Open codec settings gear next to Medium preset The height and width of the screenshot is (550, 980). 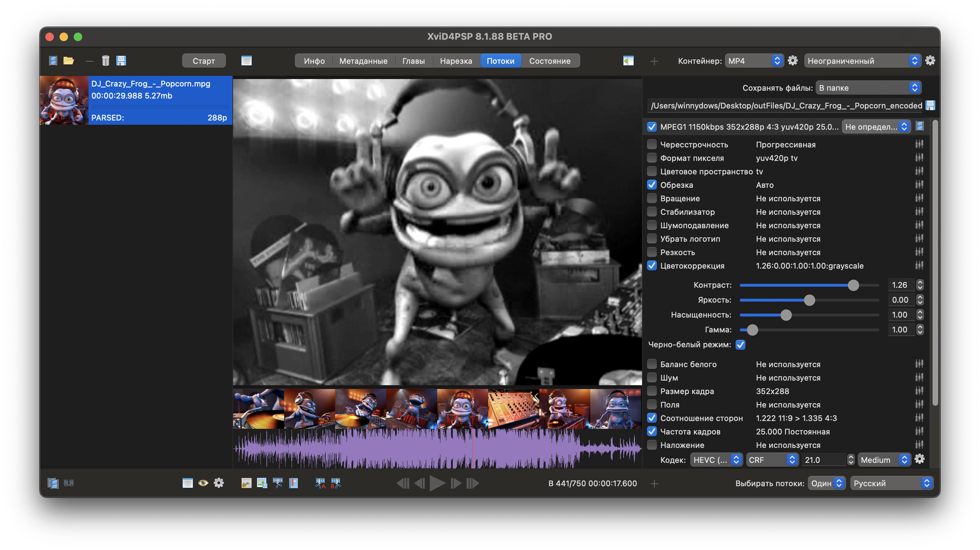pos(919,459)
